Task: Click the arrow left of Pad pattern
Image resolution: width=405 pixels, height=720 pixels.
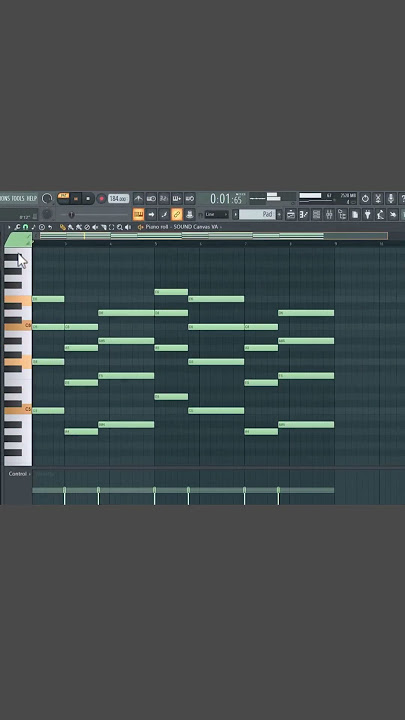Action: coord(236,214)
